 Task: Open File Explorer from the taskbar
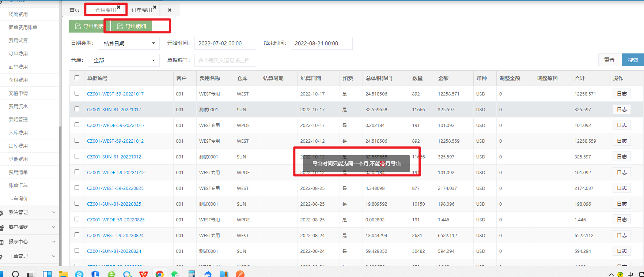(x=63, y=274)
